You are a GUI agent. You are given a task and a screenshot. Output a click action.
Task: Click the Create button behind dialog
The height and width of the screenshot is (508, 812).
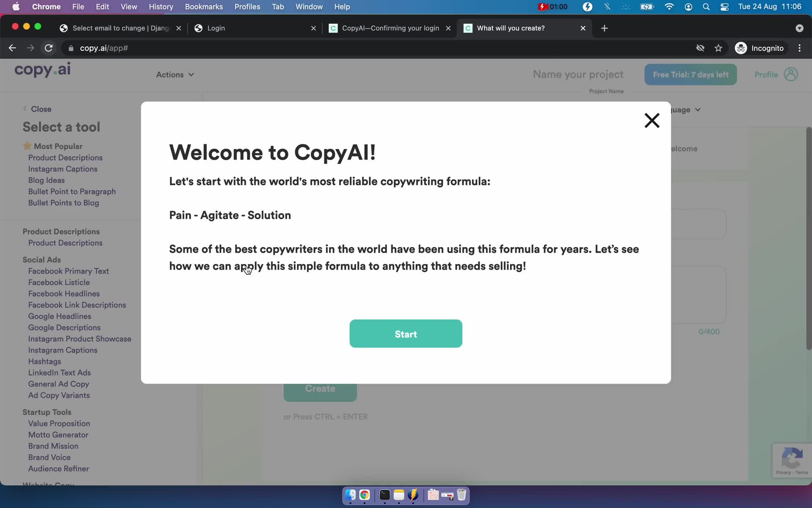(x=320, y=392)
